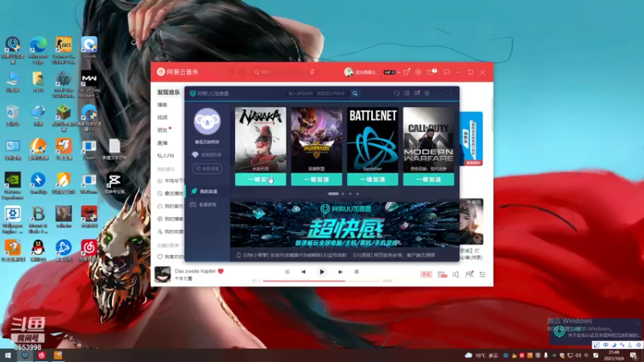Skip to the next track in NetEase music
Viewport: 644px width, 362px height.
[x=340, y=272]
